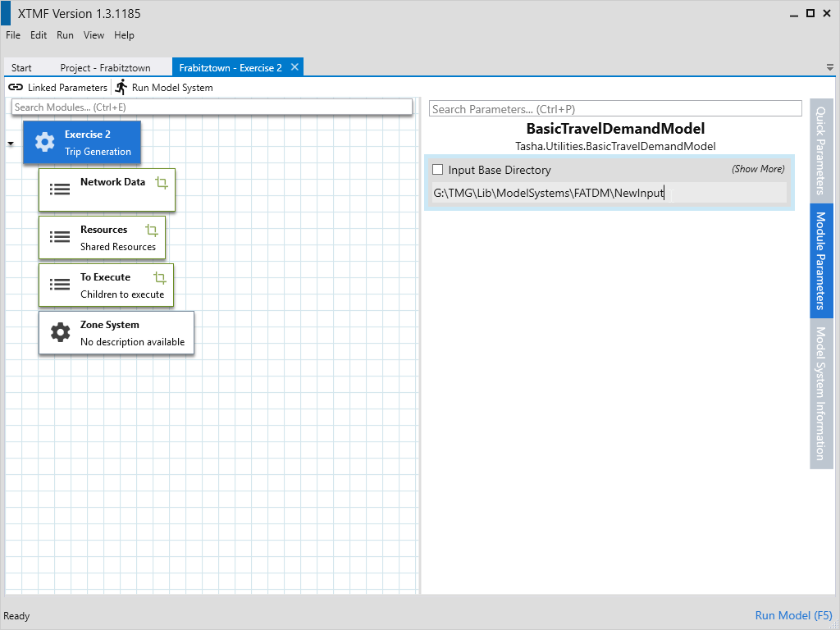Click the Linked Parameters chain icon

pyautogui.click(x=16, y=87)
